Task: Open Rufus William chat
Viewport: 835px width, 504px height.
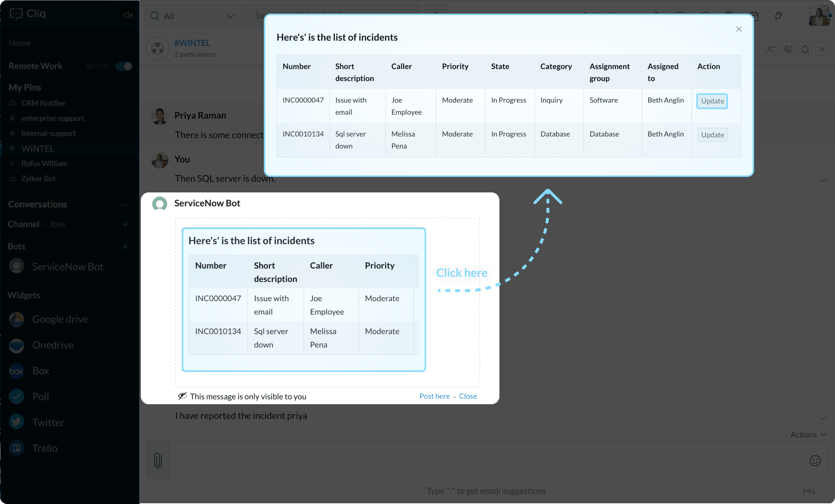Action: pos(44,163)
